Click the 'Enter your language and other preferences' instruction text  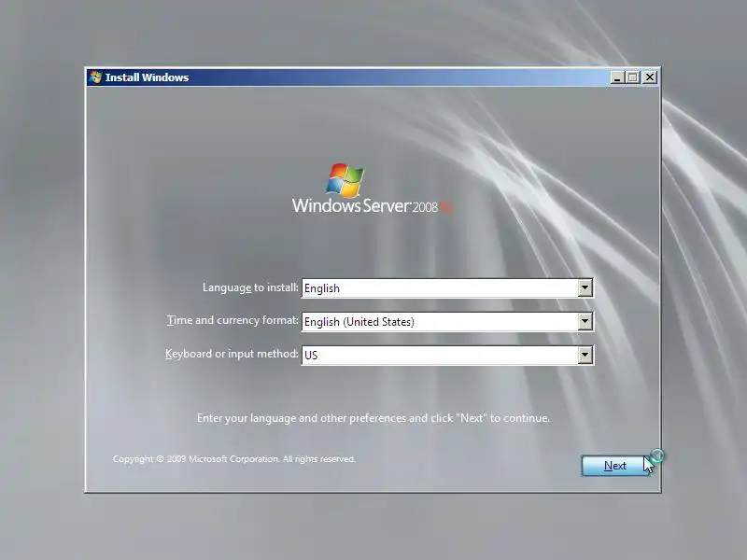(373, 417)
